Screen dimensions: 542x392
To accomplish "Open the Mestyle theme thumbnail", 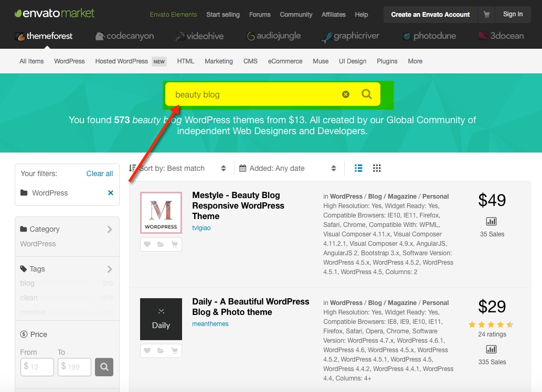I will pyautogui.click(x=161, y=213).
